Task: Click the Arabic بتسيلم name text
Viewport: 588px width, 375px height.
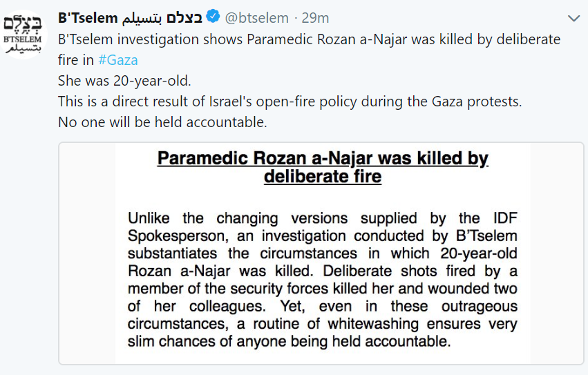Action: pyautogui.click(x=142, y=18)
